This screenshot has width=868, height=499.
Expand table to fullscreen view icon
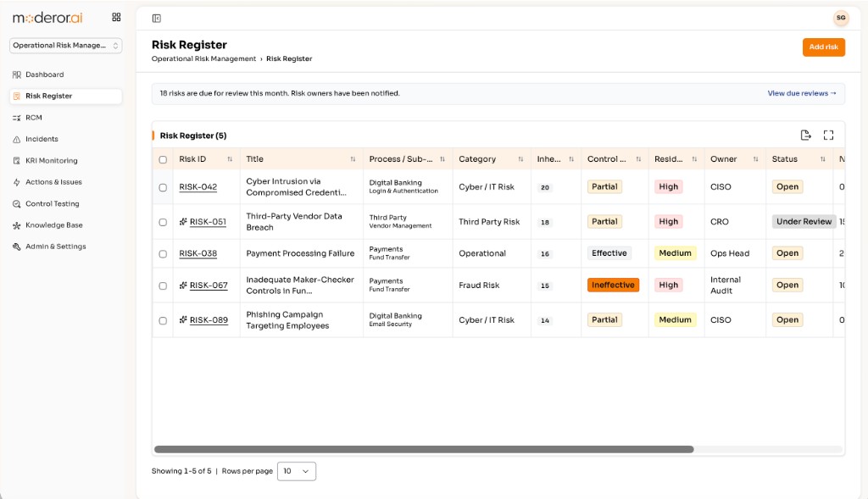[x=829, y=135]
